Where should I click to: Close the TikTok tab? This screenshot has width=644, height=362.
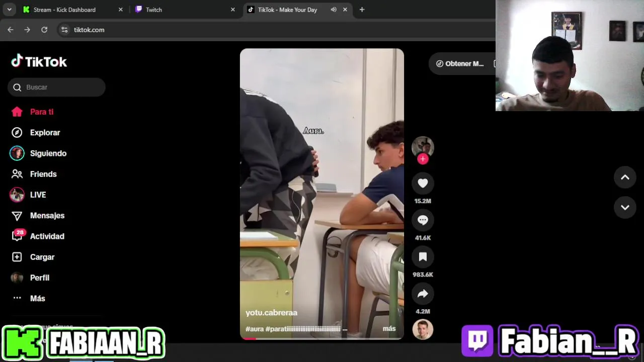coord(345,10)
